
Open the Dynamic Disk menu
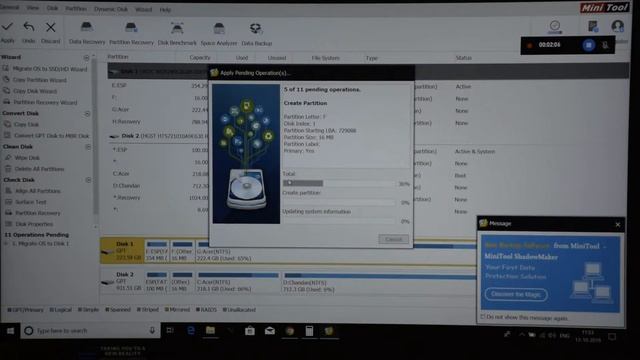coord(111,9)
